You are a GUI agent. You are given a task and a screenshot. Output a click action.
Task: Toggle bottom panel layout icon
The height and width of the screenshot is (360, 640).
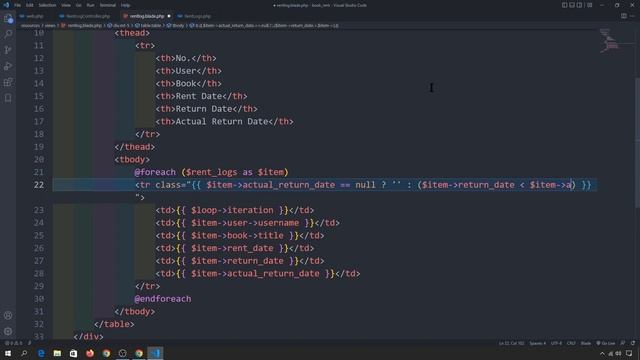[572, 5]
